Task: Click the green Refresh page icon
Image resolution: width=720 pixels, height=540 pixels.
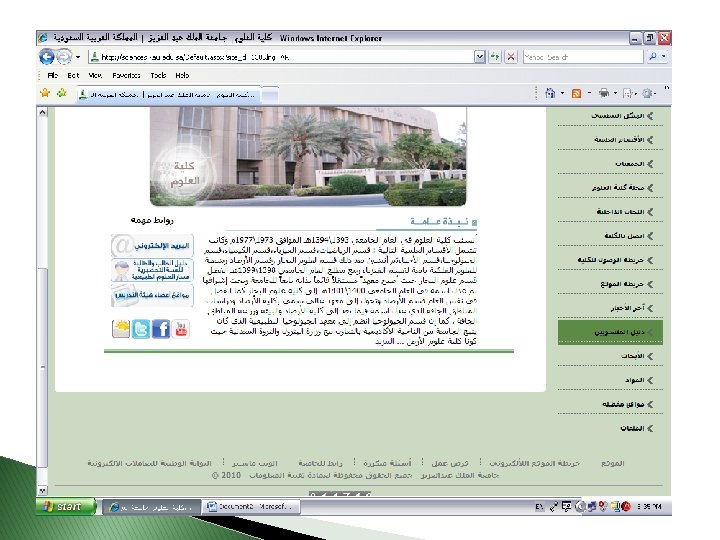Action: (495, 57)
